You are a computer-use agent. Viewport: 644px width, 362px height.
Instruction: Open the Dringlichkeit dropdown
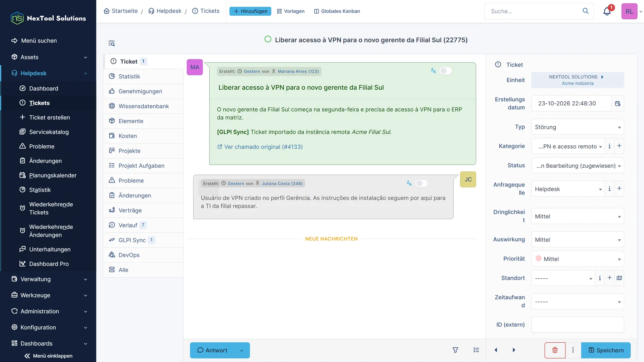[578, 216]
